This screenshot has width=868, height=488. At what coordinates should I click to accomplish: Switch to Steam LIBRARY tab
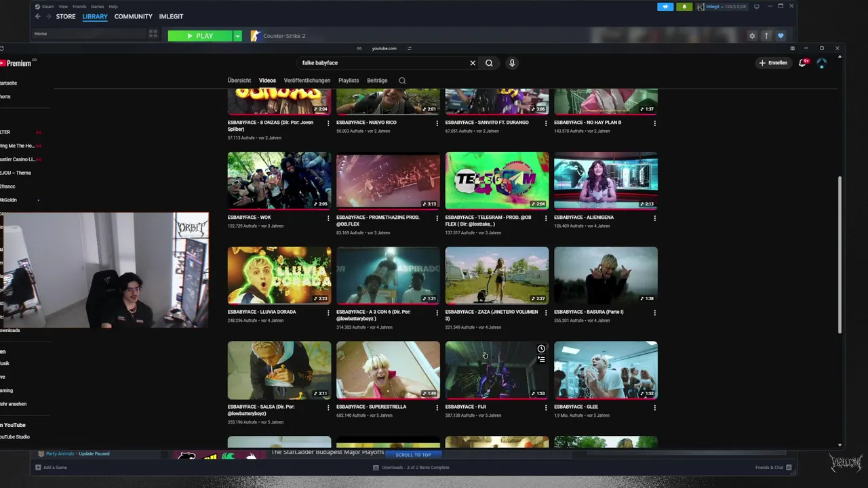tap(95, 16)
